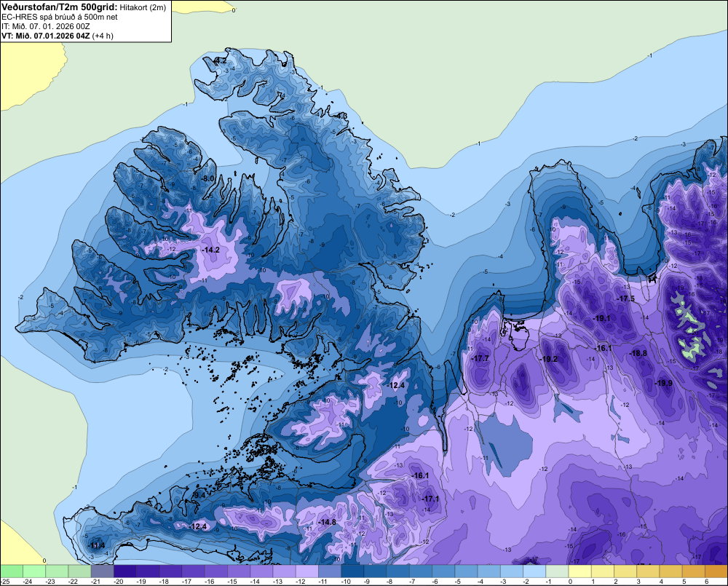
Task: Click the -25 legend color swatch
Action: click(x=12, y=571)
